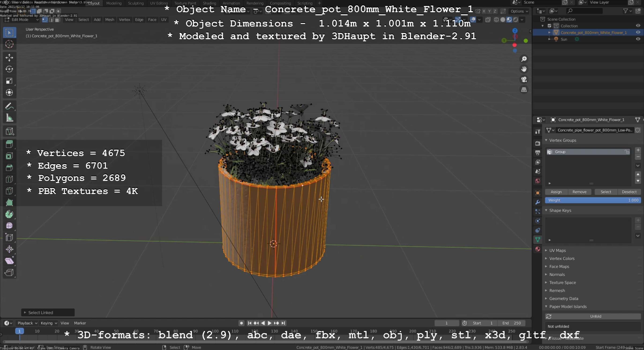
Task: Open the Edit Mode dropdown
Action: [x=22, y=20]
